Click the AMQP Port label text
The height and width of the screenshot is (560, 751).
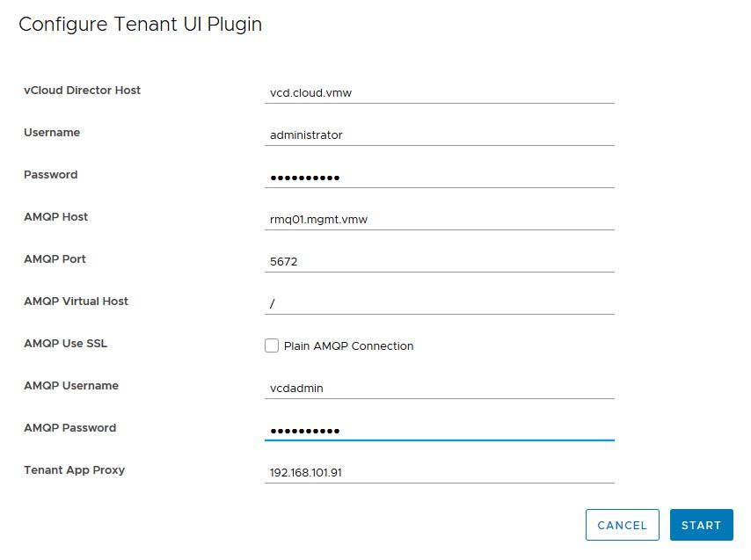(55, 259)
